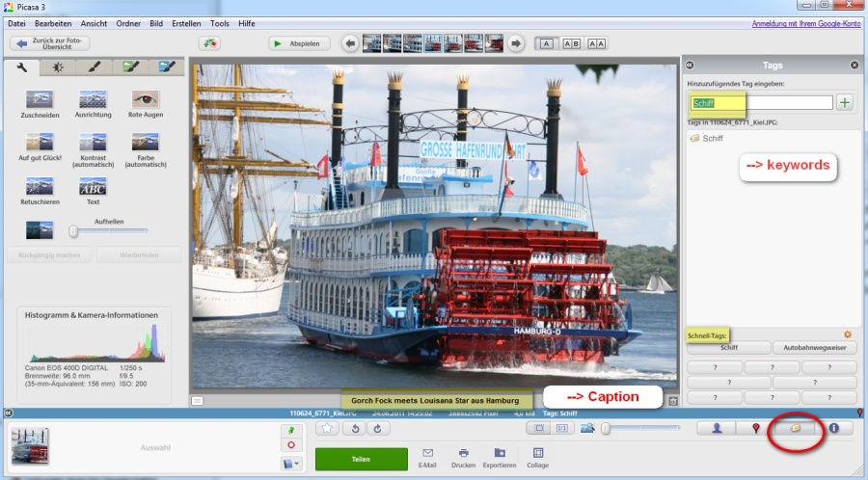The height and width of the screenshot is (480, 868).
Task: Click the Exportieren folder icon
Action: pyautogui.click(x=500, y=453)
